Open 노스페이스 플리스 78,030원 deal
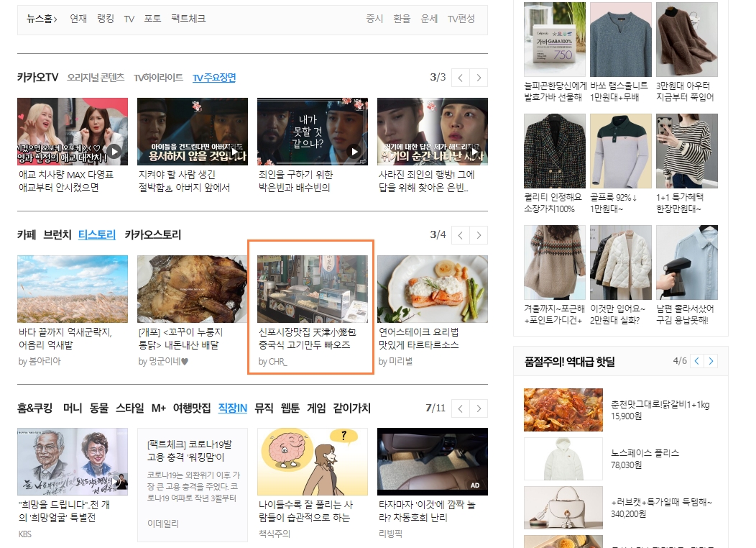This screenshot has width=756, height=548. [620, 459]
